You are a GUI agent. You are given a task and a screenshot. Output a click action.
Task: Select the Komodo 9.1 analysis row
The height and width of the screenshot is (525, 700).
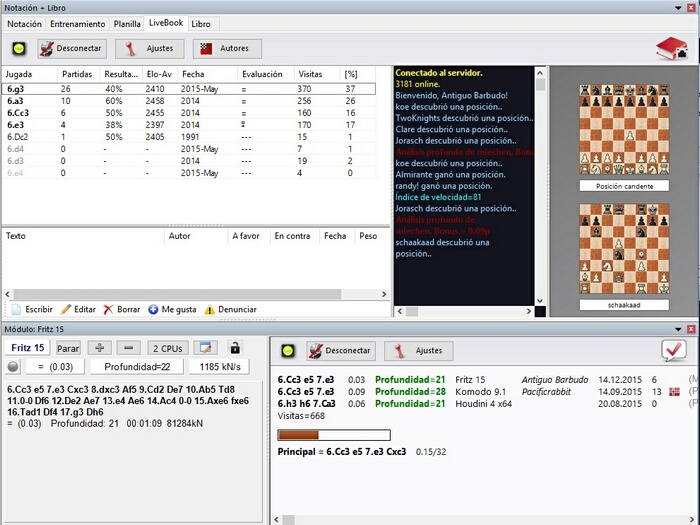(487, 392)
